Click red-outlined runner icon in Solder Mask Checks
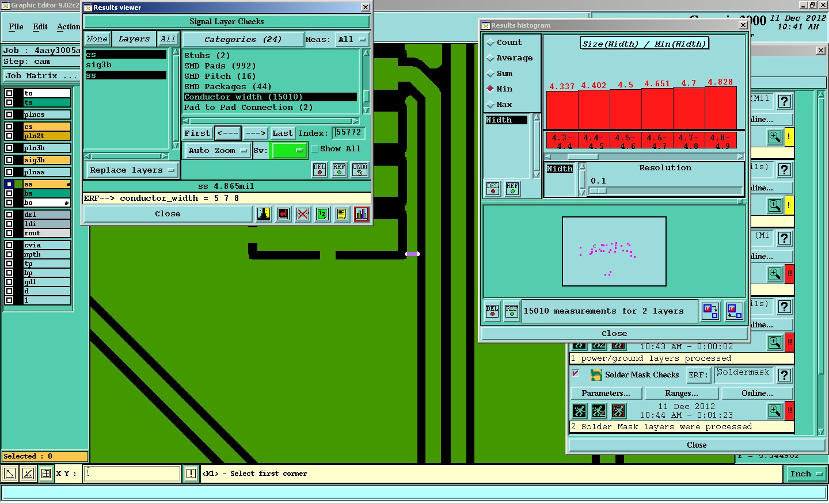This screenshot has height=504, width=829. (619, 411)
